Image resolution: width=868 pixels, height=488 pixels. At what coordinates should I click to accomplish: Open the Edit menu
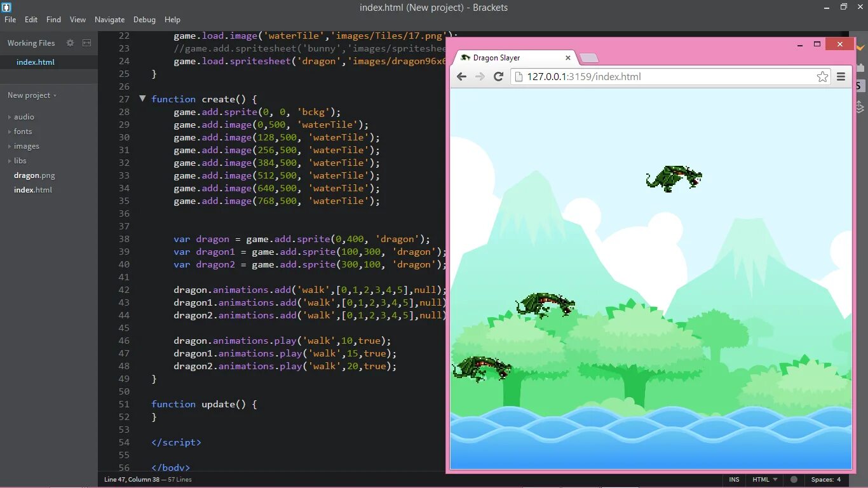31,20
